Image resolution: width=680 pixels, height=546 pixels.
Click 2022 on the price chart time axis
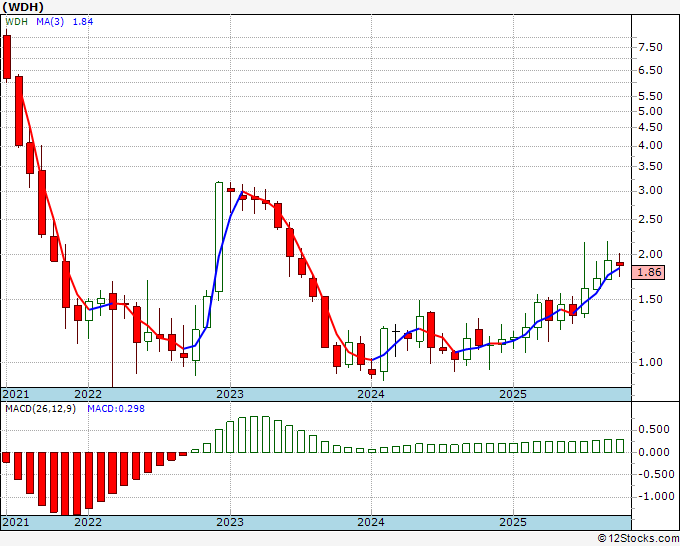tap(88, 394)
